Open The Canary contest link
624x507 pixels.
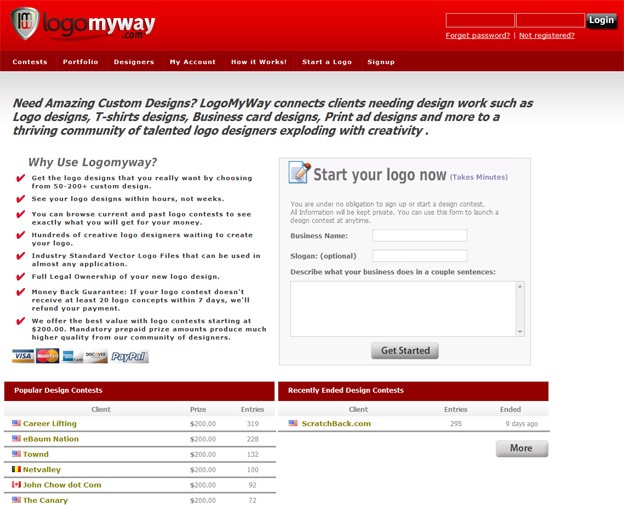pyautogui.click(x=45, y=500)
